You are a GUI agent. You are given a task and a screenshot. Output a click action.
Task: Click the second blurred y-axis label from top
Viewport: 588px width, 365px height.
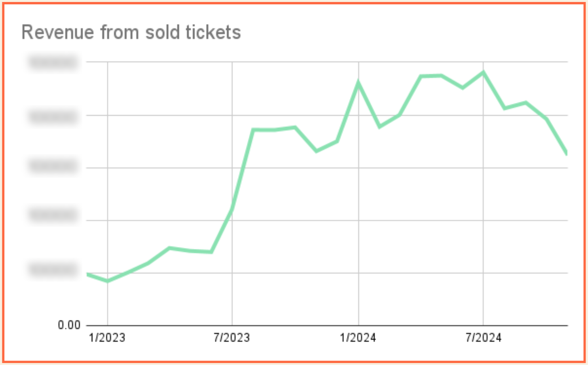53,117
